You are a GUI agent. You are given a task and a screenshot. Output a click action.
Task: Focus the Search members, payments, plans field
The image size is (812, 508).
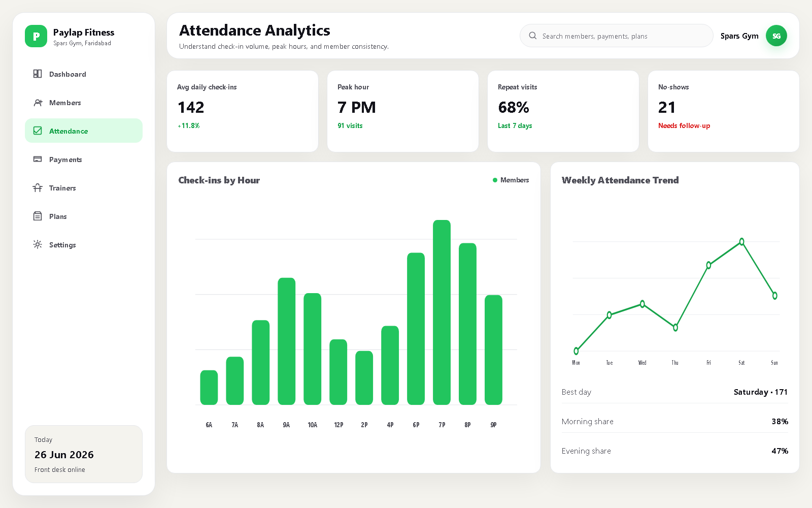pos(617,36)
